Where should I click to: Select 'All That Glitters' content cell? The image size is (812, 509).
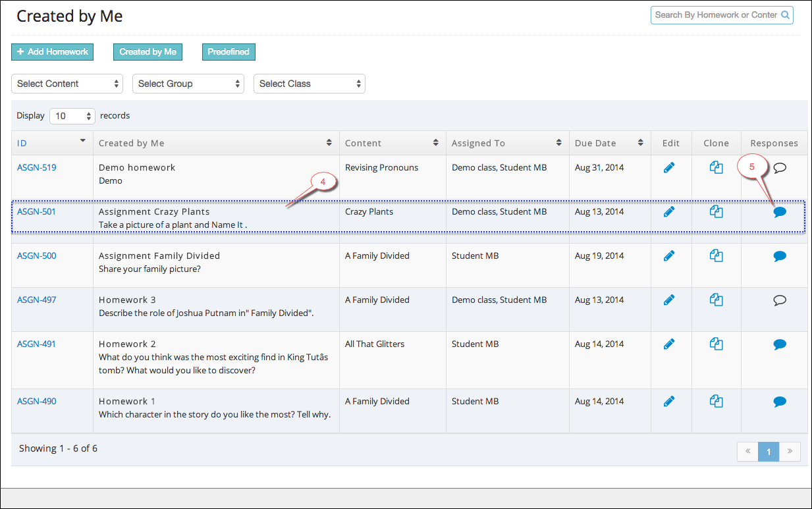click(x=375, y=344)
